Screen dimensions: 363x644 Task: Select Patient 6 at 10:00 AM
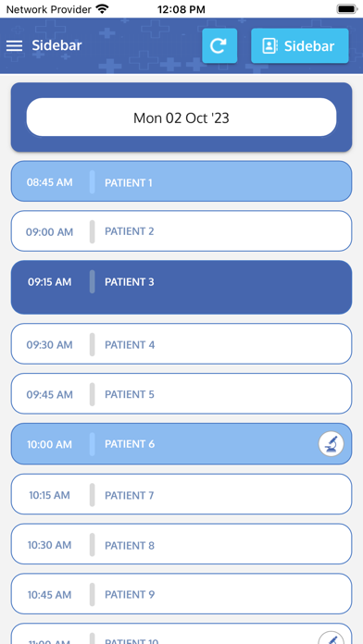[181, 444]
